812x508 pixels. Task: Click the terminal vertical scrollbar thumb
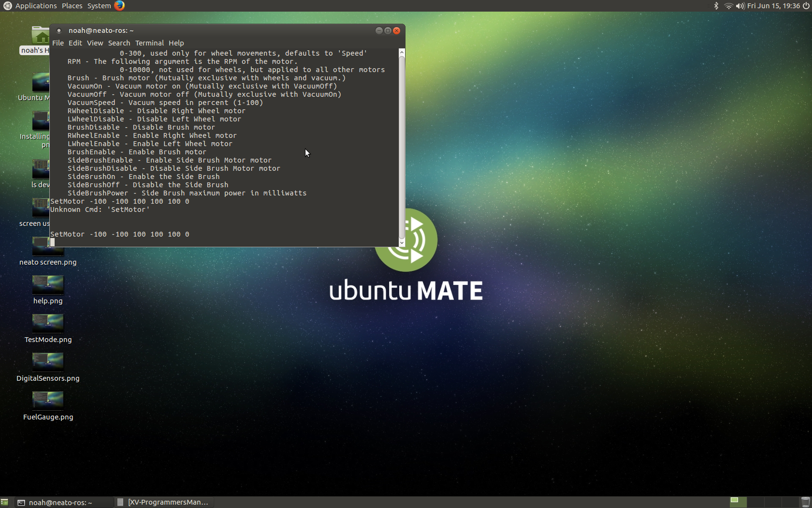coord(402,147)
